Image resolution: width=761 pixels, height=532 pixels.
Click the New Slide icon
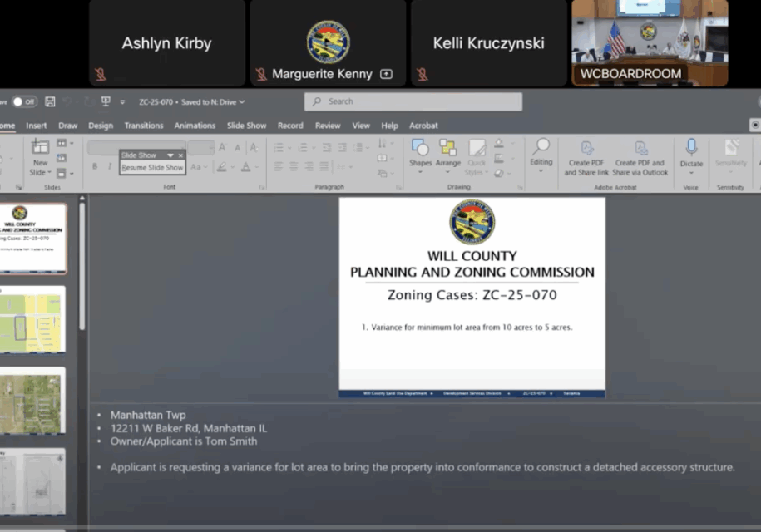(x=40, y=149)
